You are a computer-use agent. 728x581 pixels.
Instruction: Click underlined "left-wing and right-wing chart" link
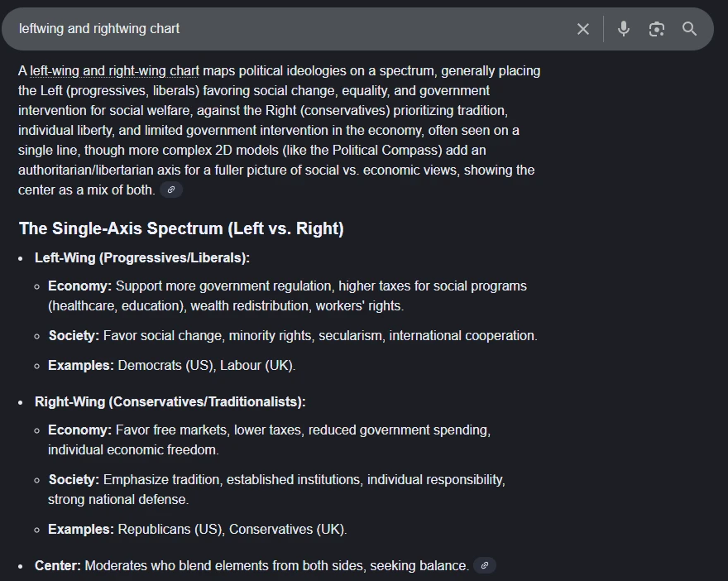114,70
